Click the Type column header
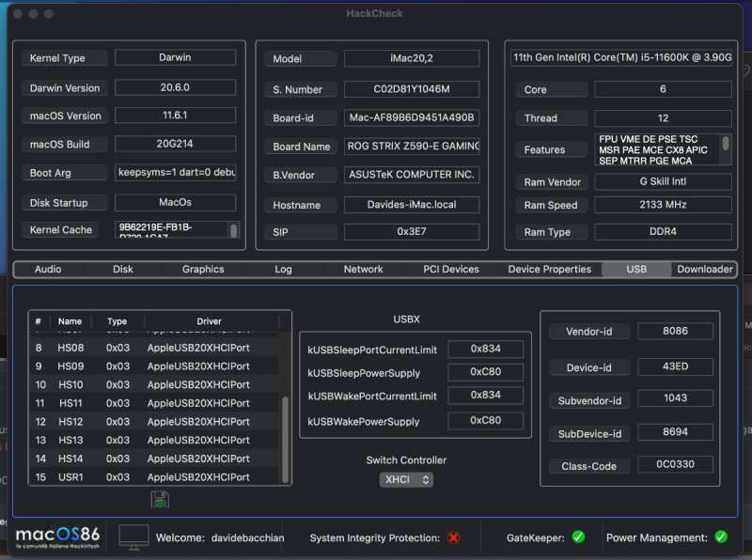 coord(117,321)
